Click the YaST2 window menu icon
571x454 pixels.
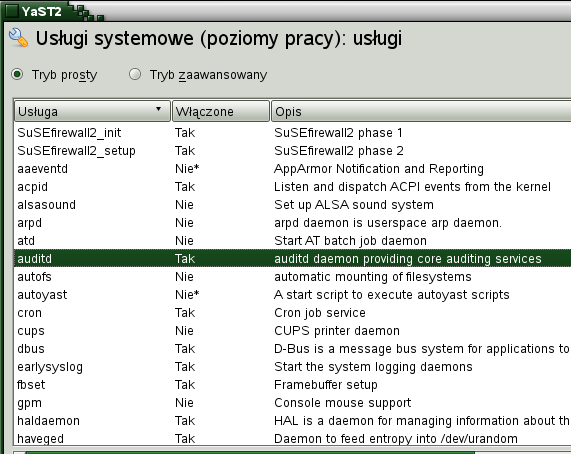pos(11,11)
